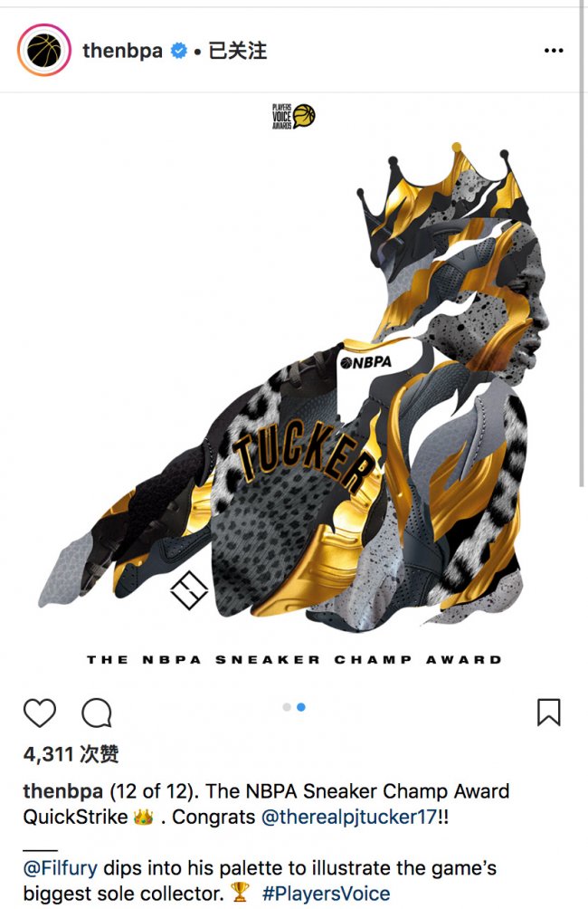Save the post with the bookmark icon
The width and height of the screenshot is (588, 909).
(x=548, y=713)
